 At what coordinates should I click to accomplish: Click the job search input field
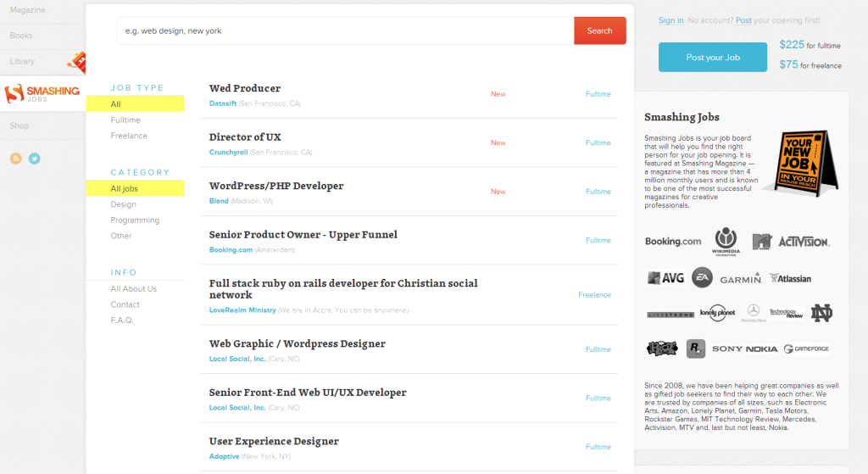click(x=345, y=31)
